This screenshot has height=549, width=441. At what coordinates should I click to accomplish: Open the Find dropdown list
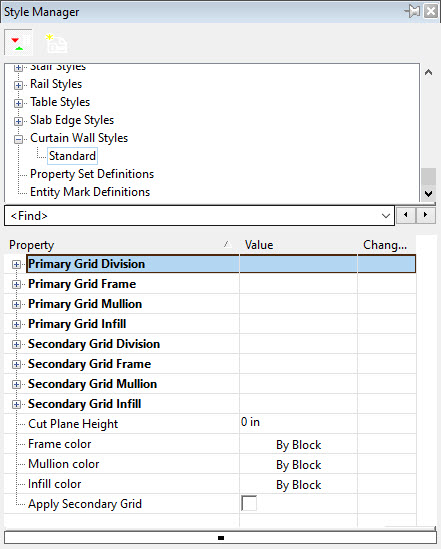(386, 216)
